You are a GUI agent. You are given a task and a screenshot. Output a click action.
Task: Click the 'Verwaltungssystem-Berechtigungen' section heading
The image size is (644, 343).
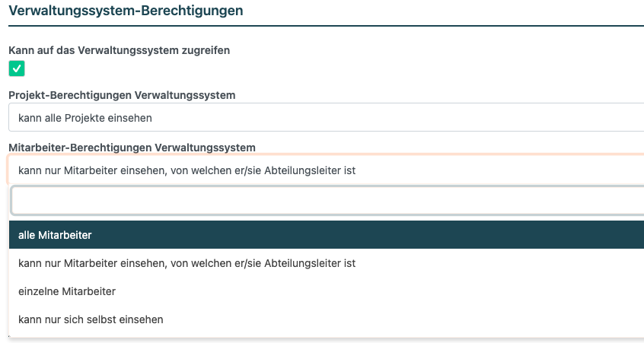[x=126, y=11]
